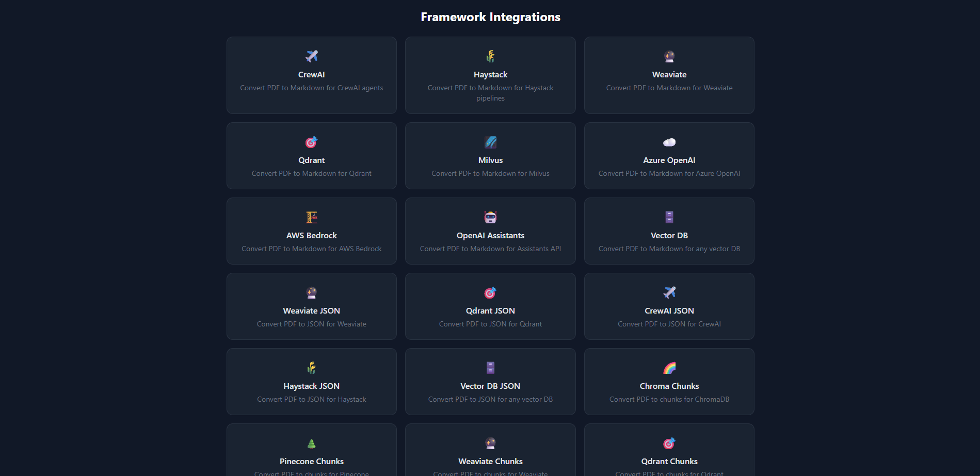
Task: Click 'Convert PDF to Markdown for AWS Bedrock' text
Action: (x=312, y=249)
